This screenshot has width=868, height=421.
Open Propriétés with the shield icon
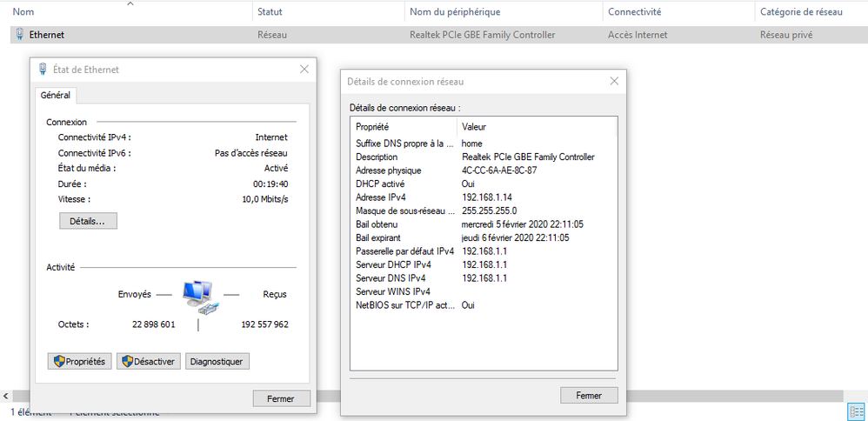tap(78, 361)
